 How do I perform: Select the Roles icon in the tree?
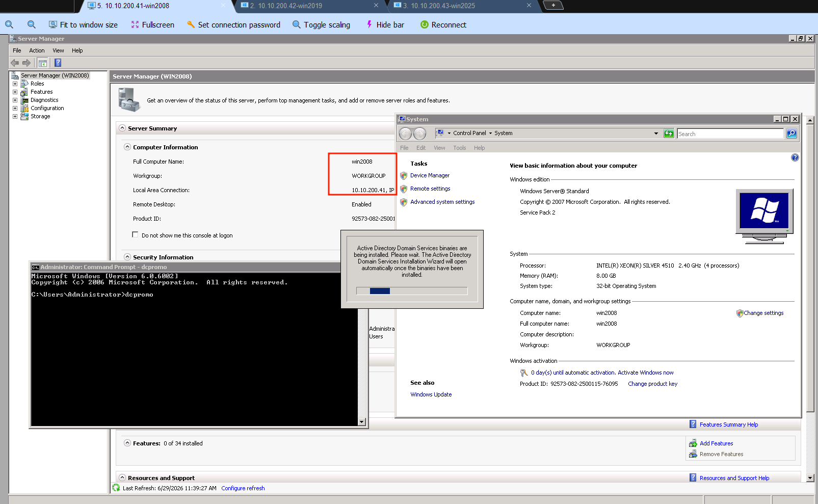[x=24, y=84]
